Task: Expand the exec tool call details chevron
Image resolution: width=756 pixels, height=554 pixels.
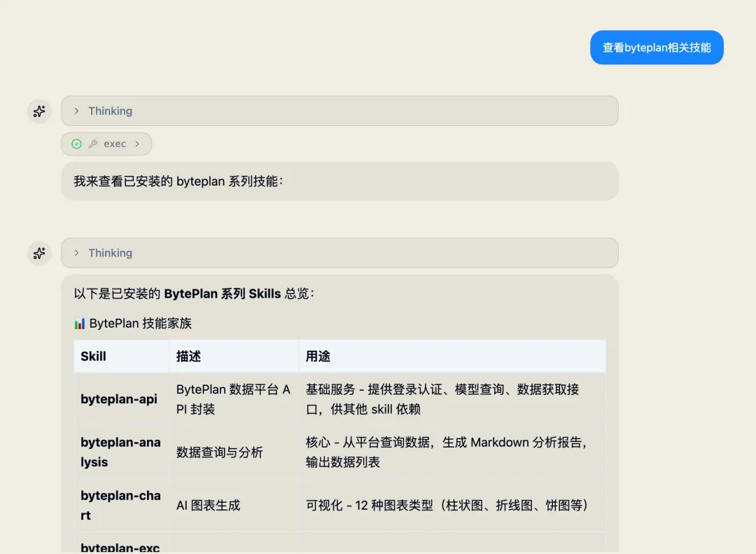Action: pos(137,144)
